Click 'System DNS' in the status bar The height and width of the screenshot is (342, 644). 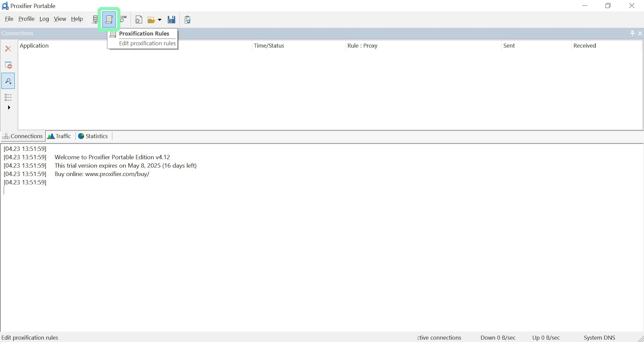click(599, 338)
